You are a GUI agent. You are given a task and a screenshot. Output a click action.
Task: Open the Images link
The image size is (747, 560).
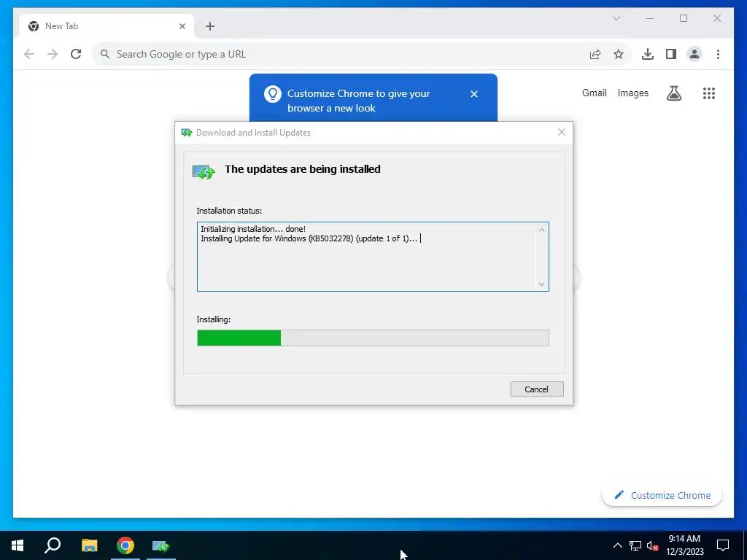(x=632, y=93)
